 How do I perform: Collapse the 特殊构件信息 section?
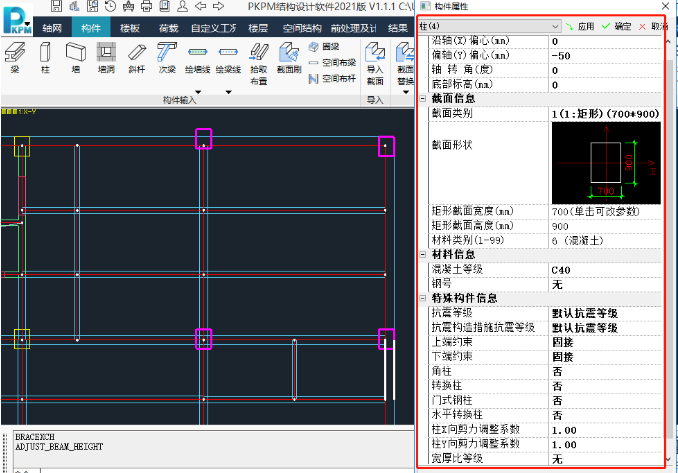tap(423, 298)
